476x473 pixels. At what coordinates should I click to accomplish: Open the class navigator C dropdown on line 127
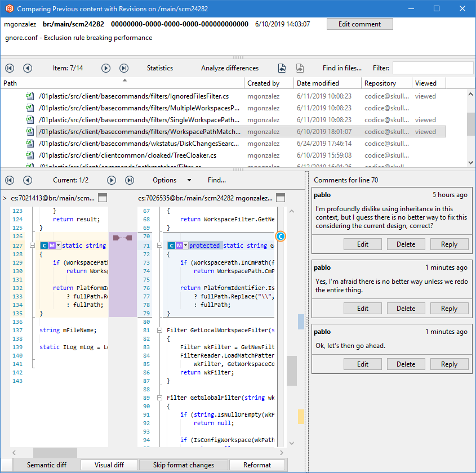coord(44,246)
